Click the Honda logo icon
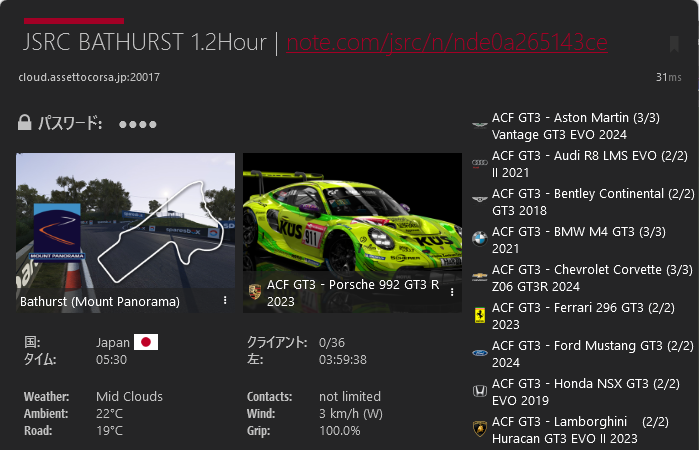This screenshot has width=699, height=450. (x=480, y=391)
